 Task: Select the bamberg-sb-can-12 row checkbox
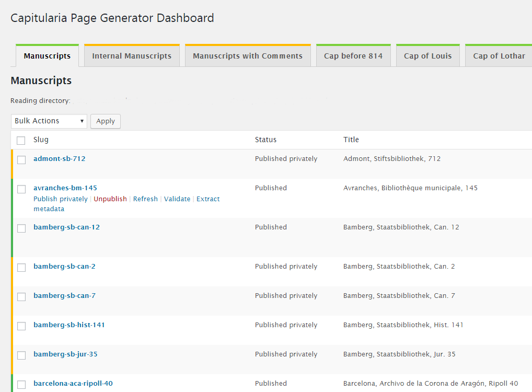click(21, 228)
